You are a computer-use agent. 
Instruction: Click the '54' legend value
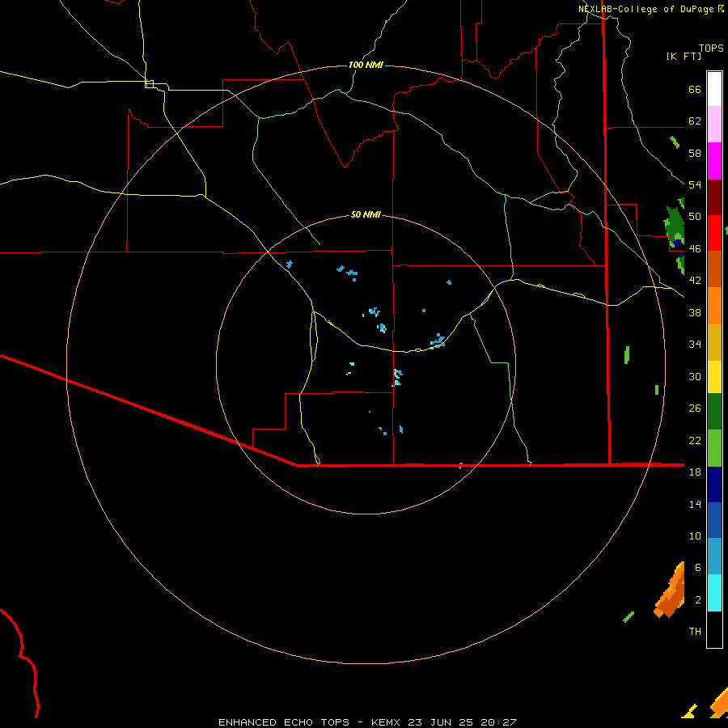695,185
